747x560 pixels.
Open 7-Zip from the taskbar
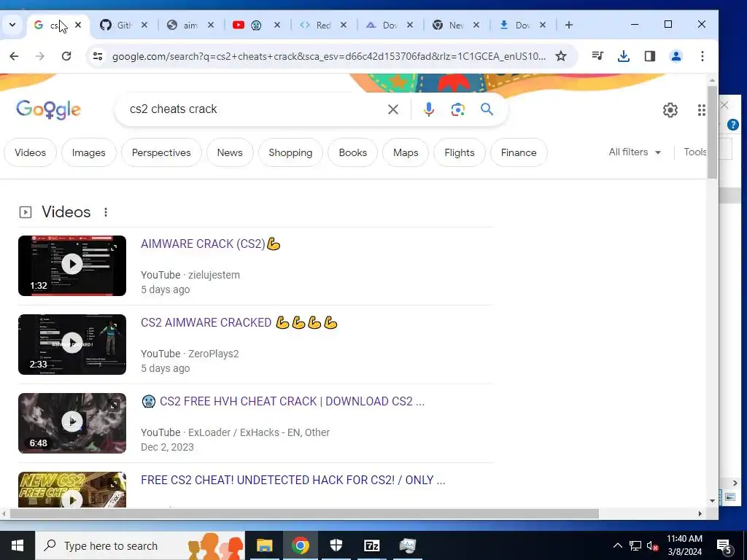[371, 545]
